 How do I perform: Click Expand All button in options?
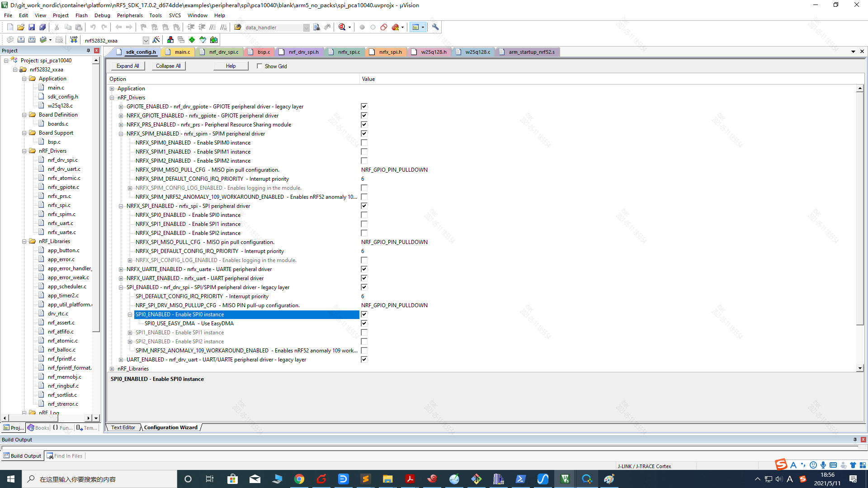[127, 66]
